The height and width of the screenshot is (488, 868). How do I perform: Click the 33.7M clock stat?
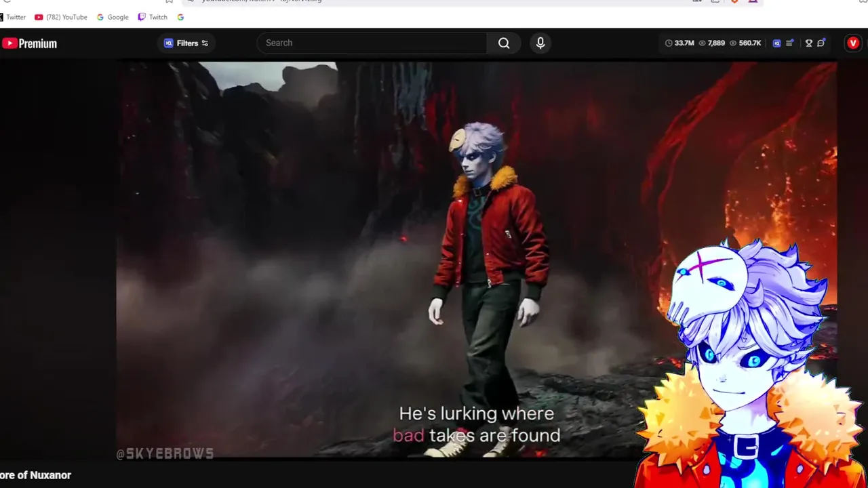click(679, 43)
